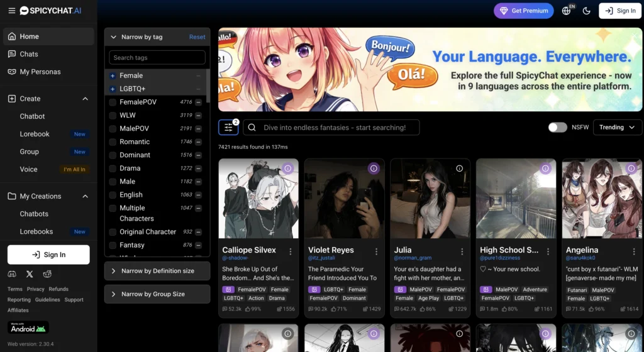Expand Narrow by Group Size
Image resolution: width=644 pixels, height=352 pixels.
pos(157,294)
